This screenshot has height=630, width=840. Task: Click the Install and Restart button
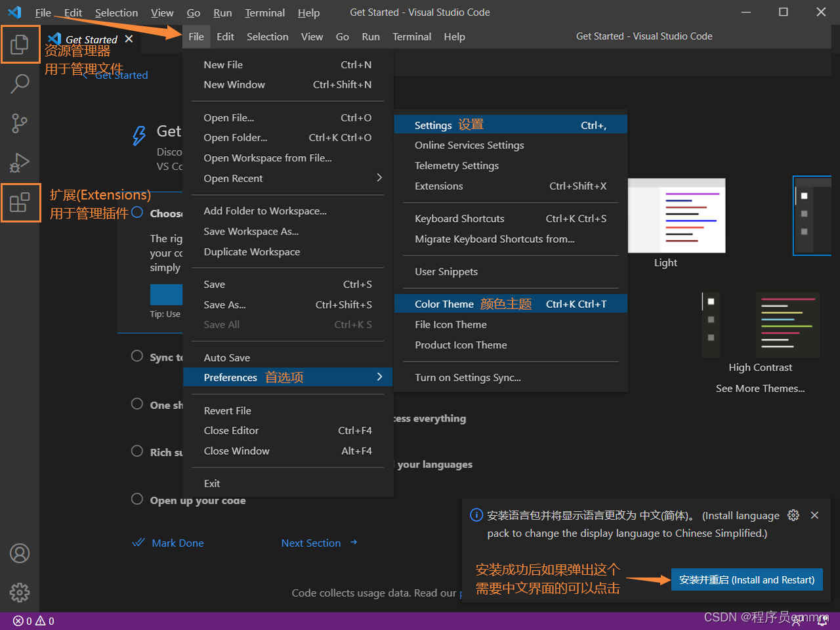pyautogui.click(x=747, y=579)
